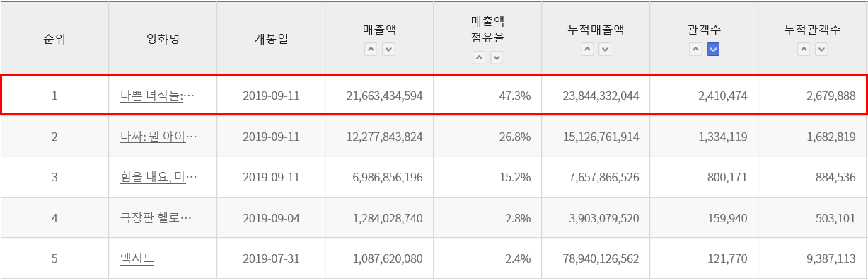868x279 pixels.
Task: Sort 매출액 column descending with down arrow
Action: point(388,49)
